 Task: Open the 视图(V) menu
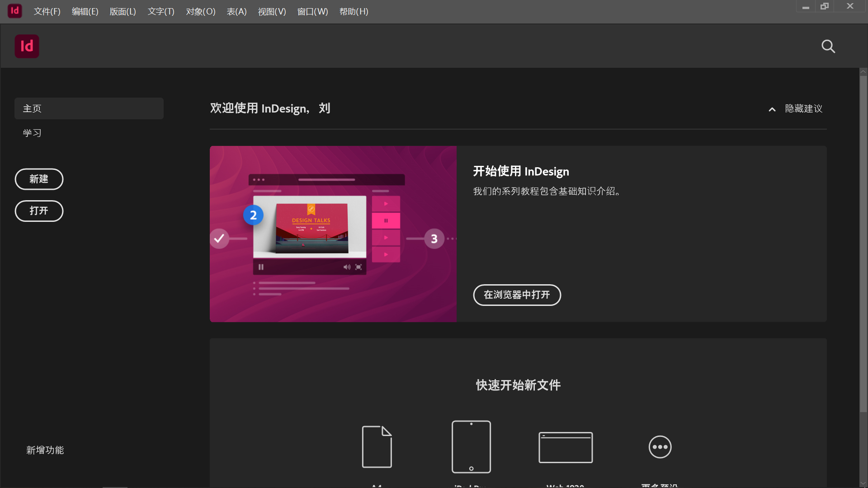(x=272, y=12)
